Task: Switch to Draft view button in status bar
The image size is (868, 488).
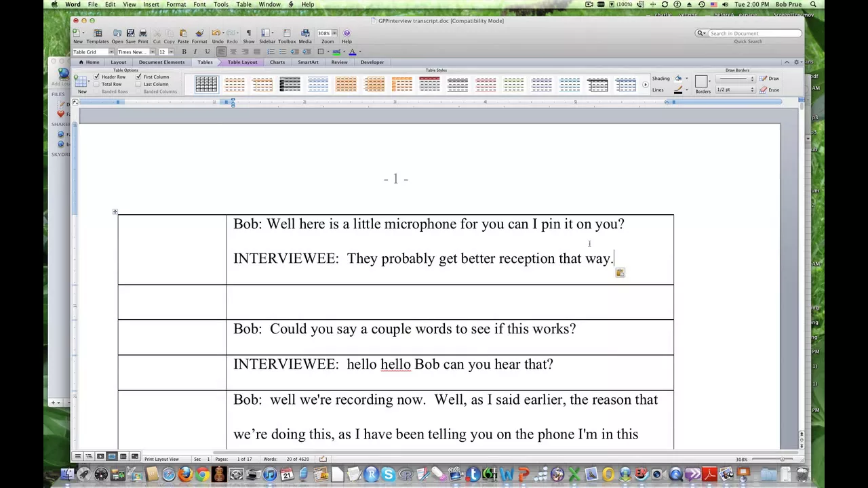Action: point(77,457)
